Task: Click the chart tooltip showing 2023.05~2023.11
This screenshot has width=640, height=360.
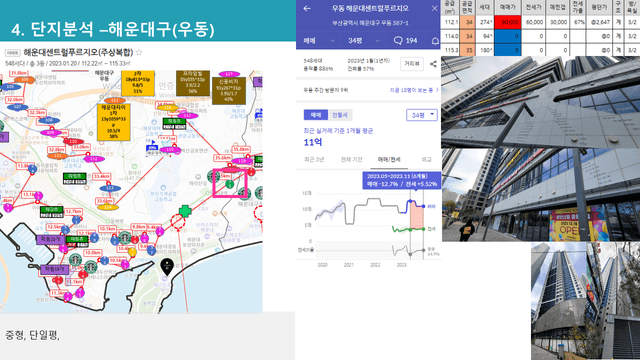Action: (402, 180)
